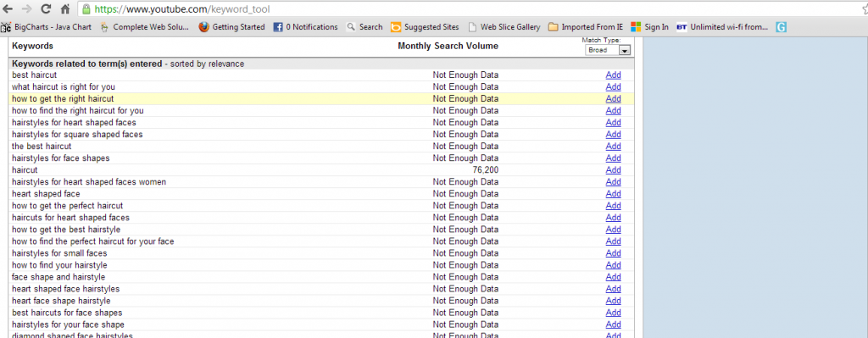Click the browser forward arrow

pyautogui.click(x=26, y=9)
